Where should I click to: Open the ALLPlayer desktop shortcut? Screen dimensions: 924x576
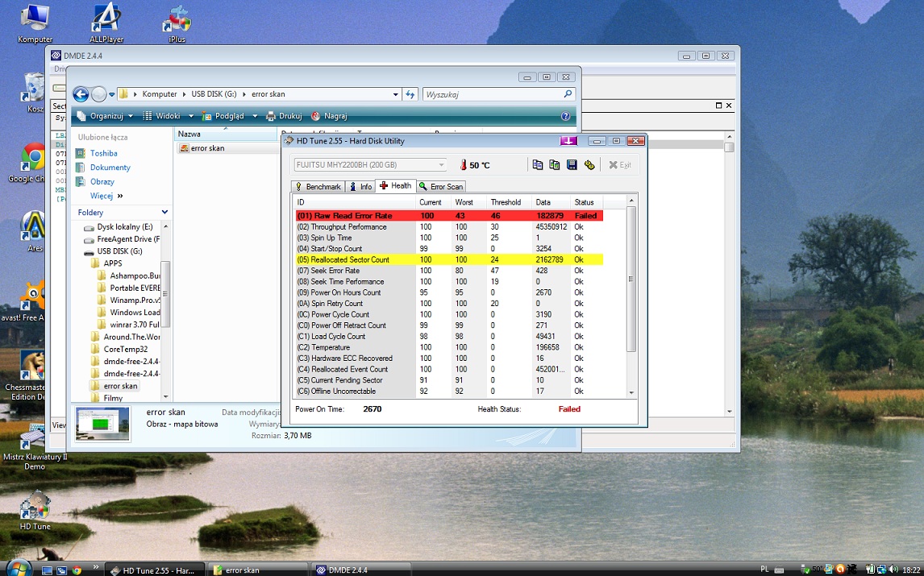[x=106, y=23]
